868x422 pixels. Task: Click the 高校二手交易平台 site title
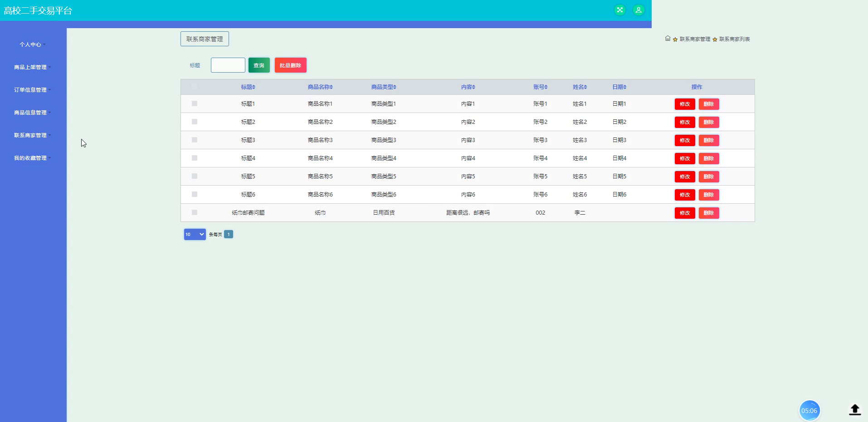click(38, 10)
